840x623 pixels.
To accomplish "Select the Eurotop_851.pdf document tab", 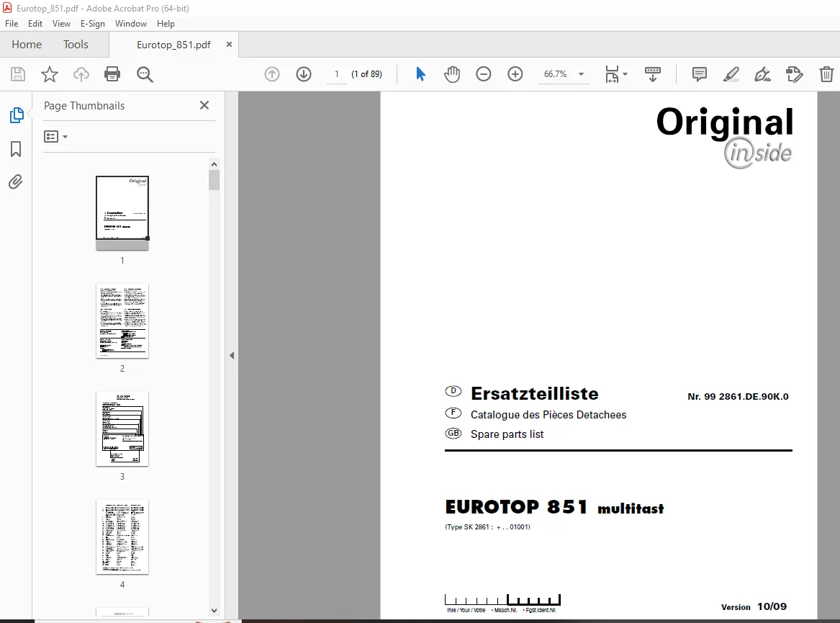I will [x=173, y=45].
